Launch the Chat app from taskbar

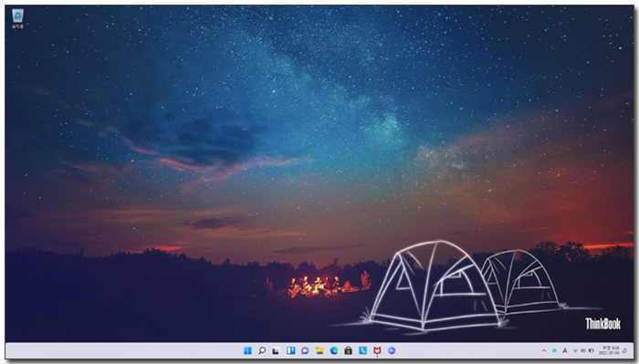click(x=305, y=350)
